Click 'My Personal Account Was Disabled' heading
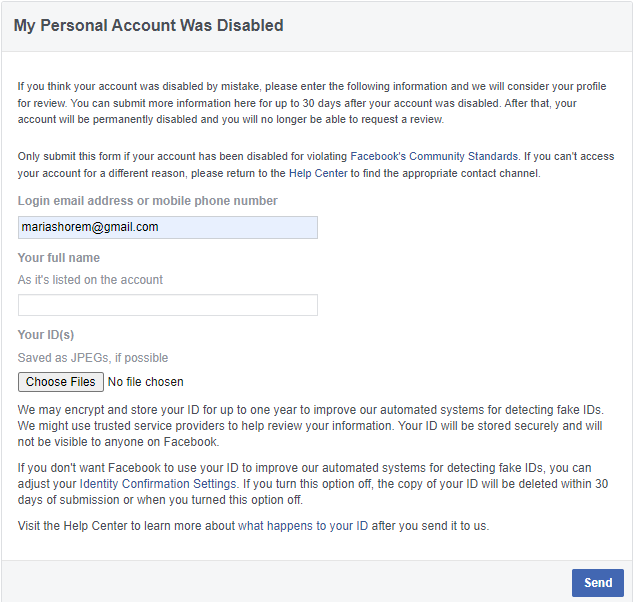This screenshot has width=633, height=602. click(x=149, y=25)
